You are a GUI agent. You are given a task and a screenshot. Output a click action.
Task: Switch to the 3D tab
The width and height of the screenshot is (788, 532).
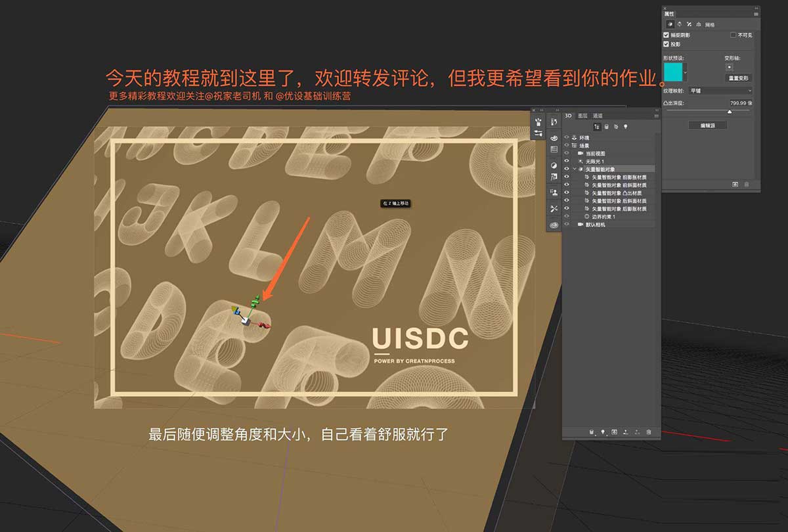point(569,116)
